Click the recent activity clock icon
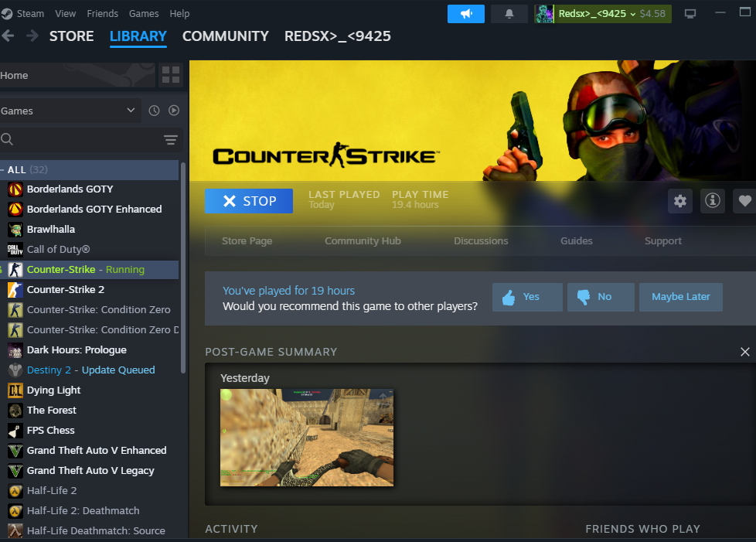Image resolution: width=756 pixels, height=542 pixels. point(154,111)
